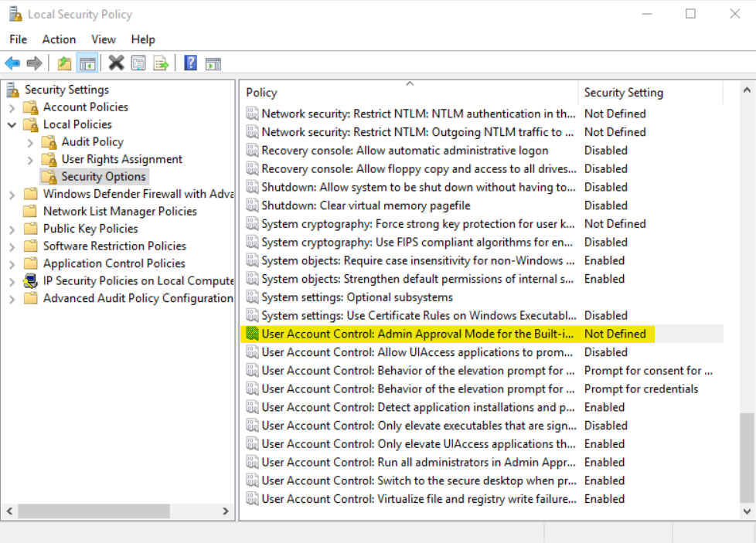Click the Network List Manager Policies folder icon

(31, 211)
